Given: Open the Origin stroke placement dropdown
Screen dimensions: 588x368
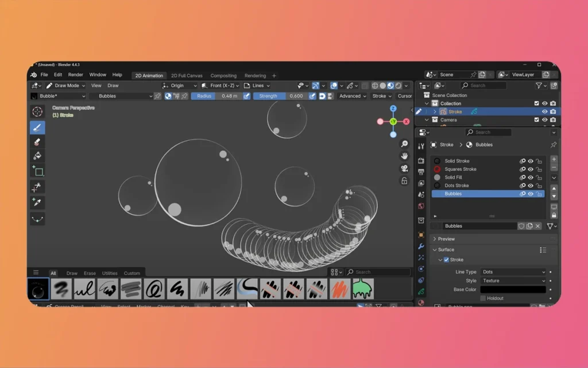Looking at the screenshot, I should coord(179,86).
